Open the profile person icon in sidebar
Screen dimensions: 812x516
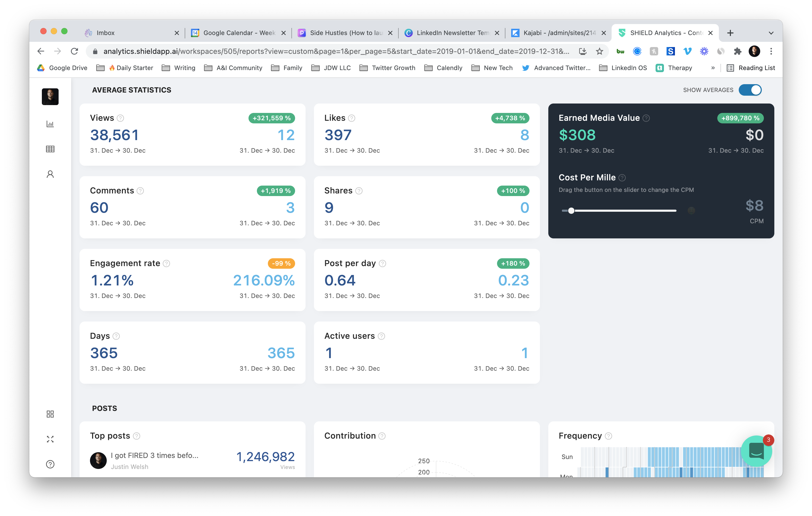[50, 174]
